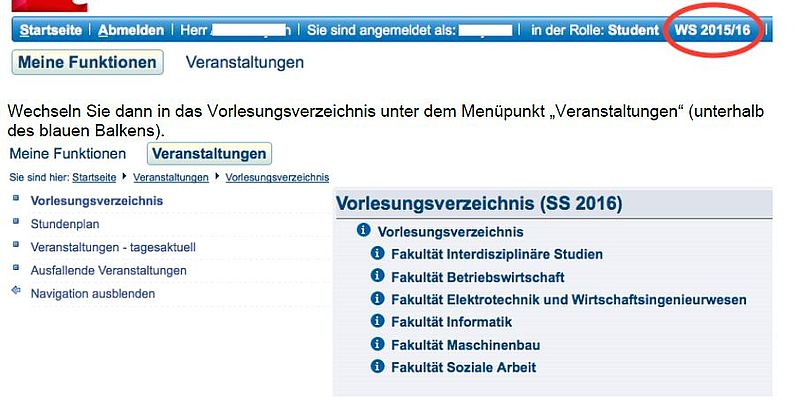800x408 pixels.
Task: Expand Fakultät Informatik course listing
Action: pyautogui.click(x=451, y=322)
